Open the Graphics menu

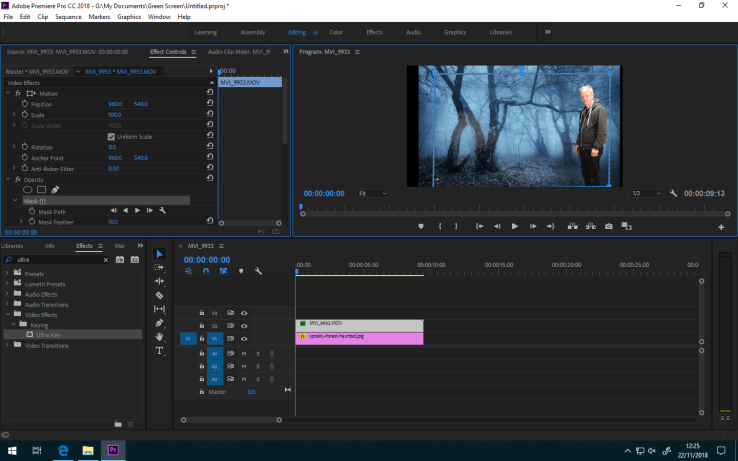click(x=129, y=16)
